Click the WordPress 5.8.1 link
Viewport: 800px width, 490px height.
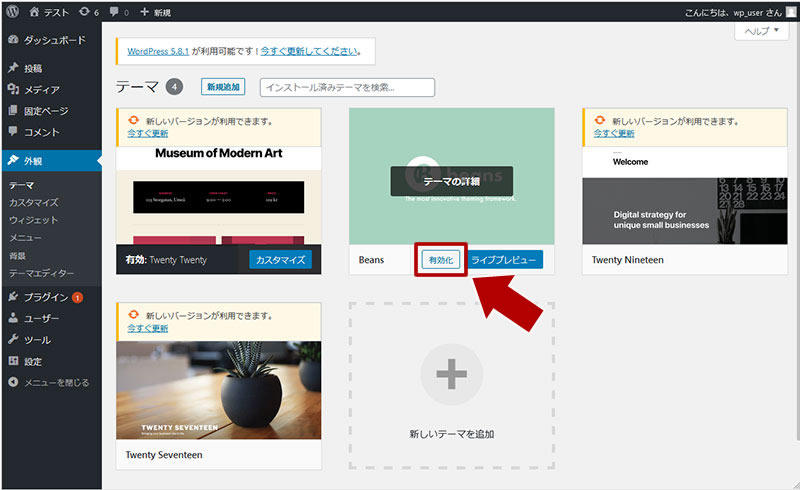click(158, 52)
